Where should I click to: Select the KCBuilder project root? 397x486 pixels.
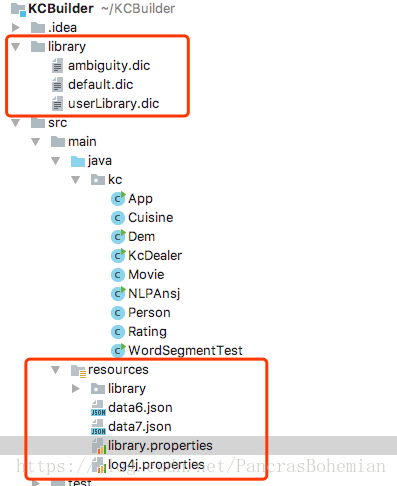pyautogui.click(x=61, y=9)
